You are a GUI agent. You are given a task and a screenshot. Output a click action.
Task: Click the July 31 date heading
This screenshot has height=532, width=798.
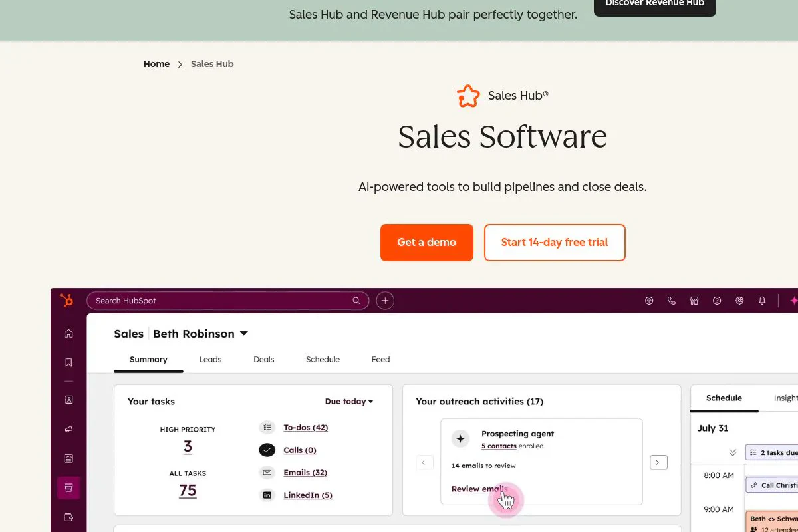[713, 428]
